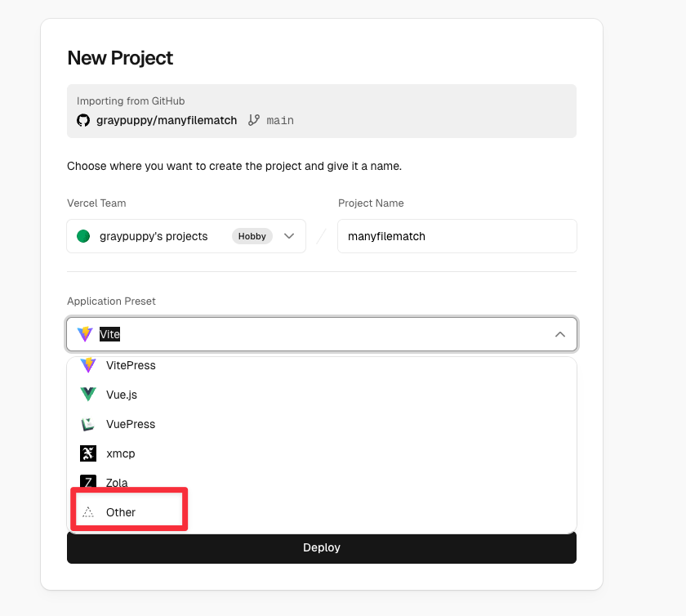686x616 pixels.
Task: Click the GitHub logo beside the repository name
Action: (x=83, y=120)
